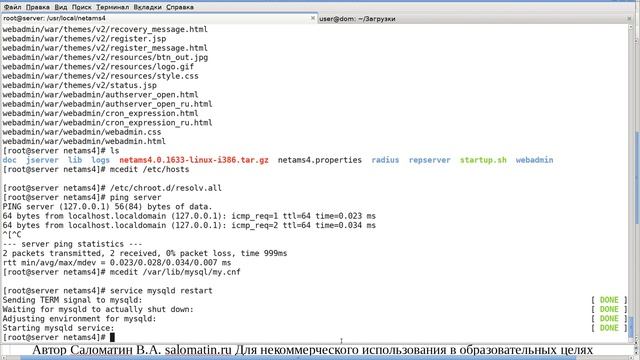Click the 'Sending TERM signal to mysqld:' line
640x360 pixels.
point(73,300)
